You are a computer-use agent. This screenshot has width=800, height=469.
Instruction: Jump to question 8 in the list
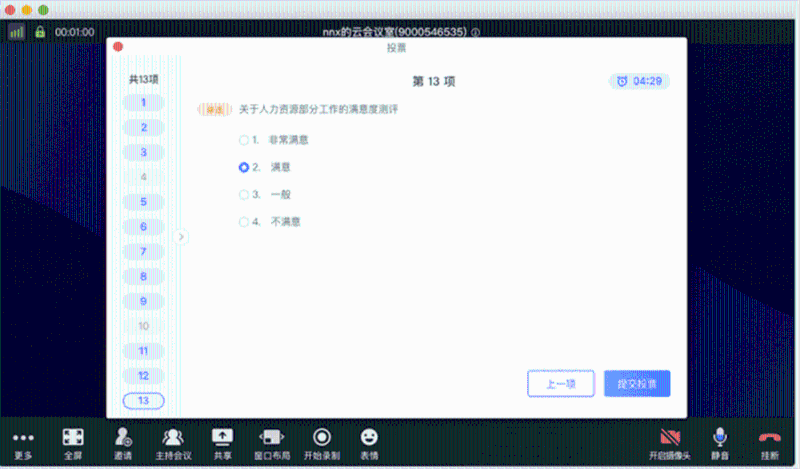143,277
